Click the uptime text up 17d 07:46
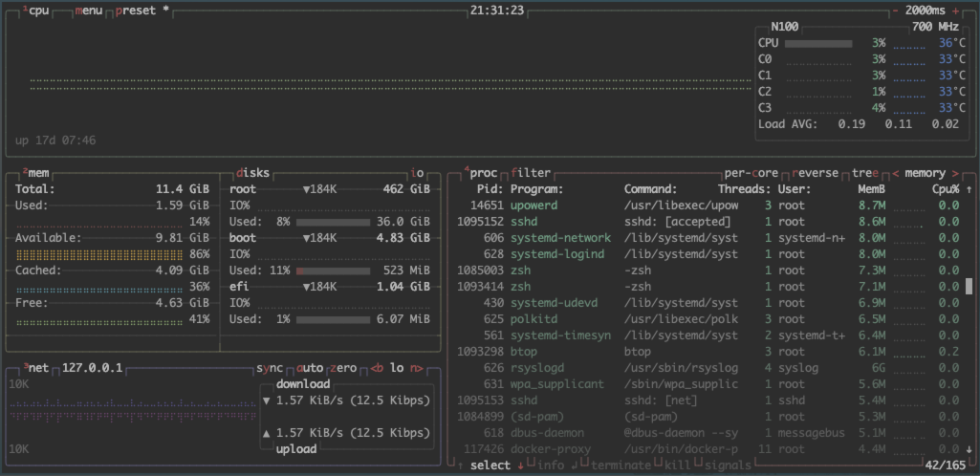Screen dimensions: 980x476 [55, 141]
